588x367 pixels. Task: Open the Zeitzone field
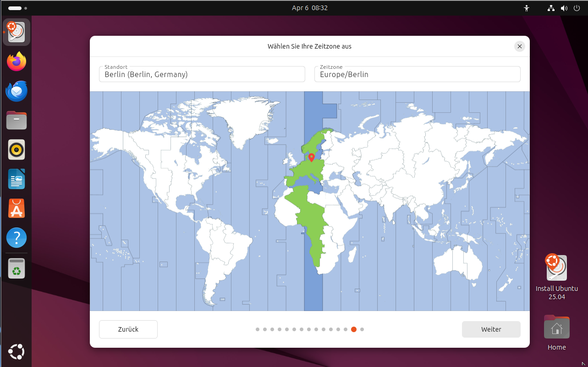417,74
